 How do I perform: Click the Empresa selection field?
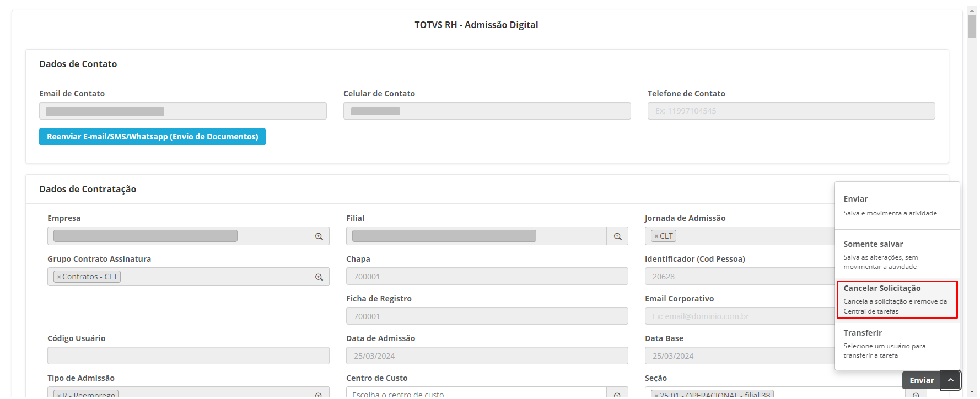click(x=177, y=236)
